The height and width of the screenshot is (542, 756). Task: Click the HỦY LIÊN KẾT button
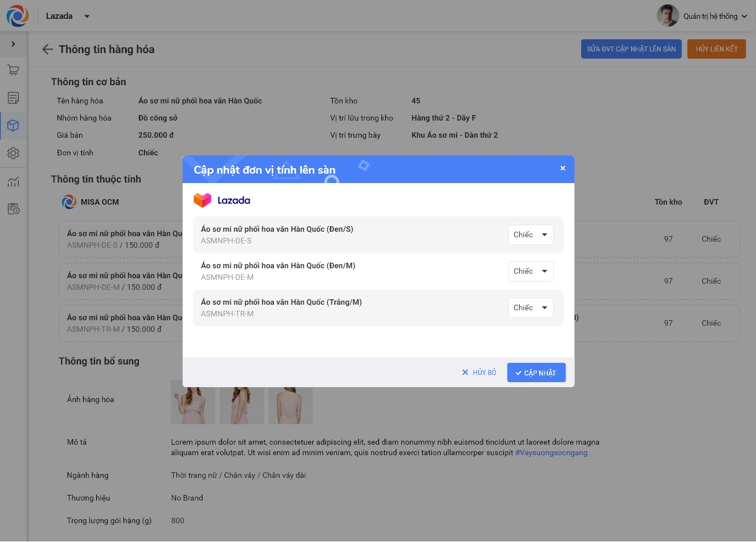tap(716, 49)
